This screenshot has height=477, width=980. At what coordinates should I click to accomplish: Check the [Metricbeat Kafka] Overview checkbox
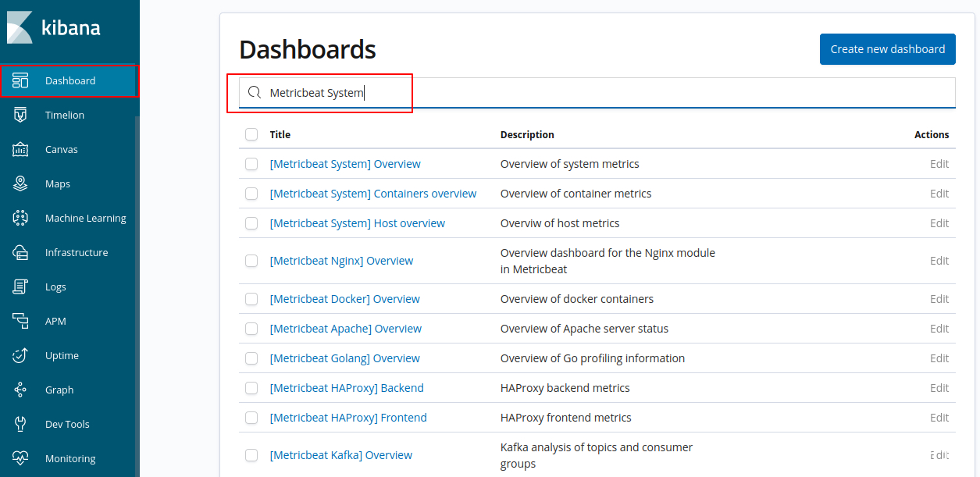pos(251,455)
